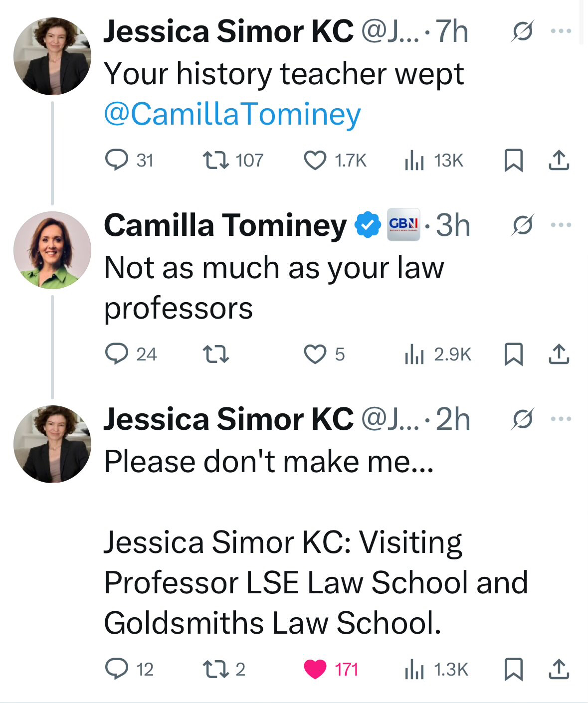588x703 pixels.
Task: View analytics for the 1.3K views tweet
Action: pyautogui.click(x=414, y=669)
